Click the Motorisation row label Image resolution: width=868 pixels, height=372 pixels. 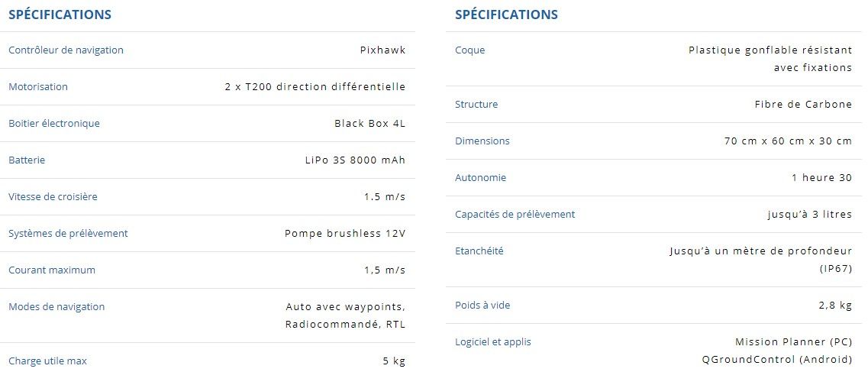click(x=38, y=87)
